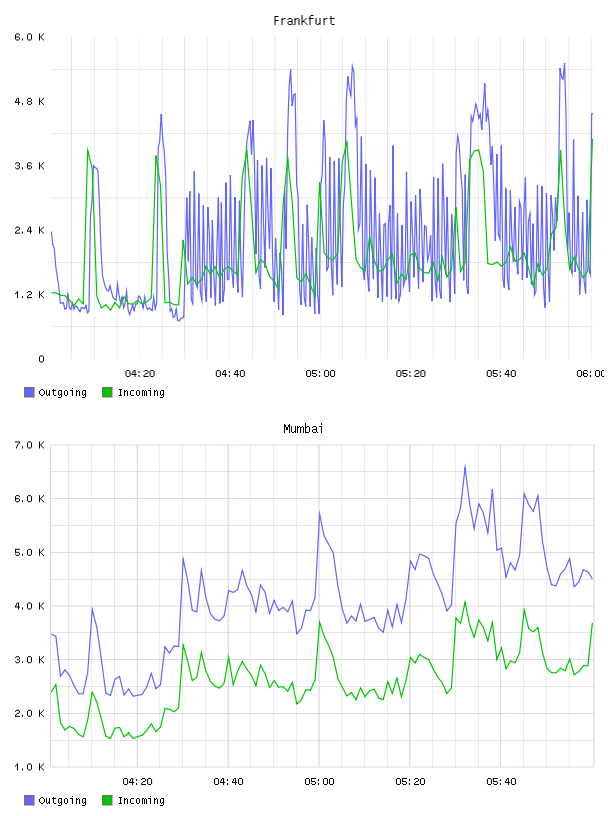Click the green Incoming swatch in Mumbai legend

107,800
